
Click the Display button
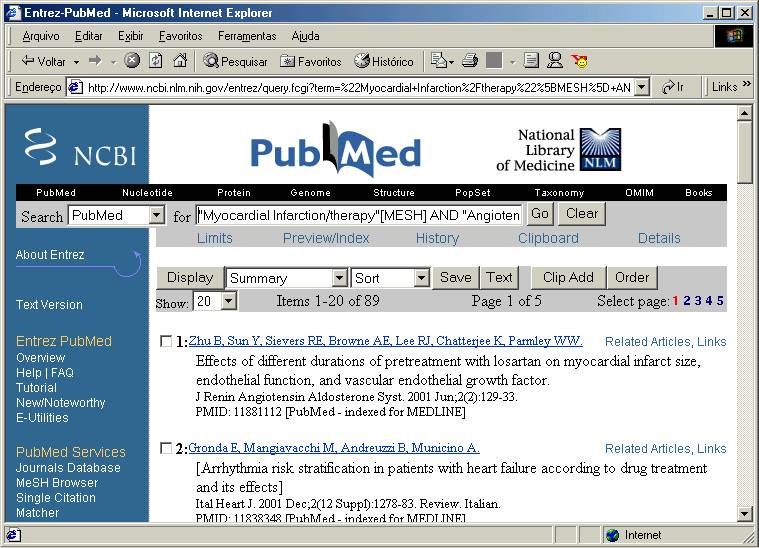tap(190, 277)
